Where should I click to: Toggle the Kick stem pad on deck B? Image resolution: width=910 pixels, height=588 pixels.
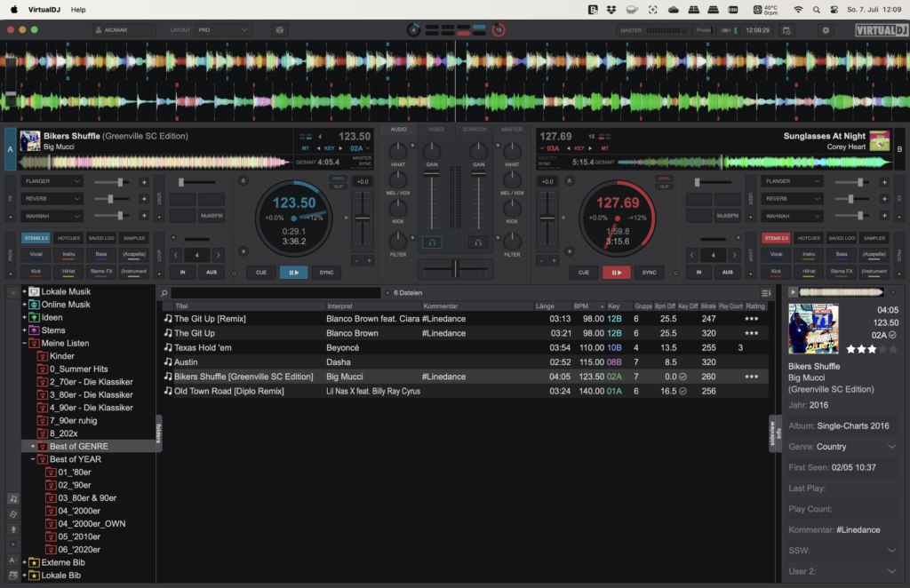(x=776, y=272)
